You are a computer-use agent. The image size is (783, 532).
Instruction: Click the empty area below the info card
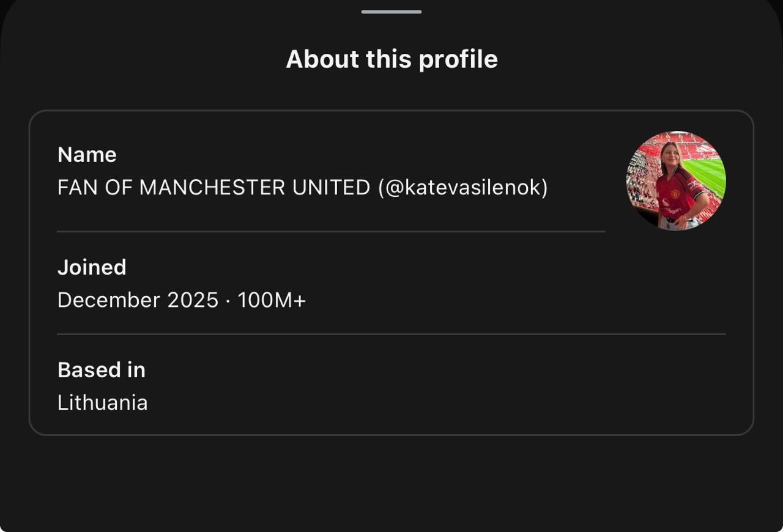point(391,483)
